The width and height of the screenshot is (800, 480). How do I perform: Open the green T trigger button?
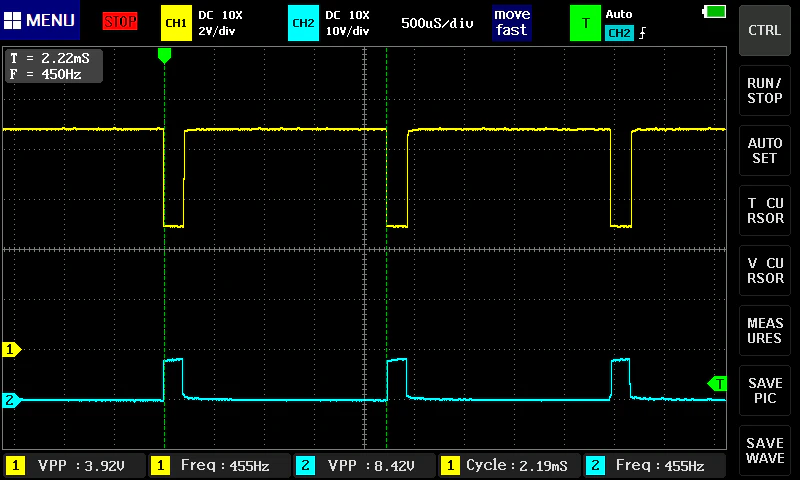coord(585,23)
